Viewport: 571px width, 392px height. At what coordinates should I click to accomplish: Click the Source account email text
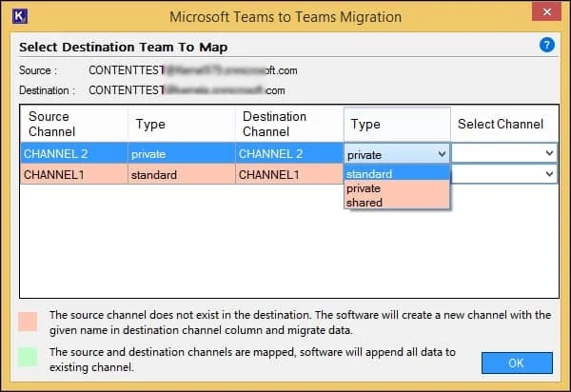point(193,70)
